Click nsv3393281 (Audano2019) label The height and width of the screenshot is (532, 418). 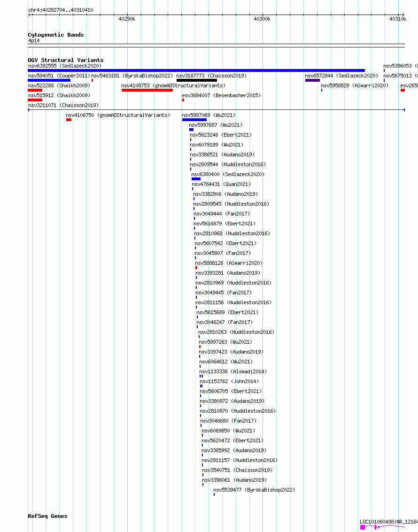[x=228, y=272]
